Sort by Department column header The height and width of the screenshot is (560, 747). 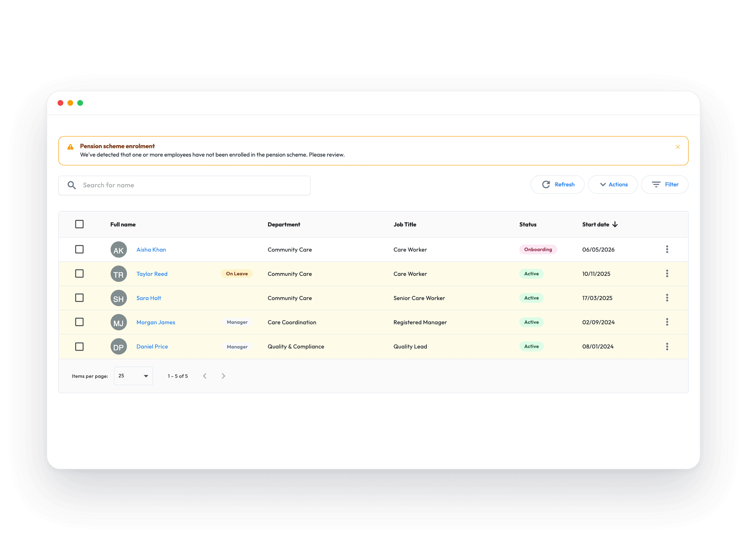pyautogui.click(x=284, y=225)
